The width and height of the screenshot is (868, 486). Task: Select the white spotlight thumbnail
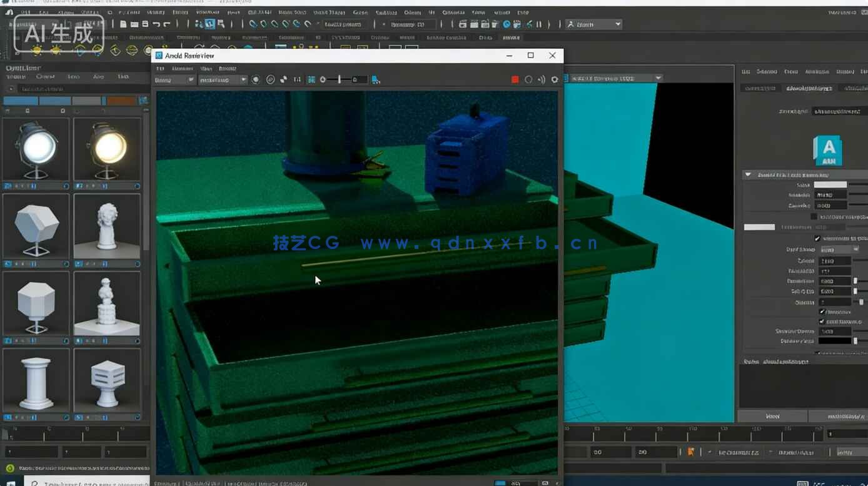click(36, 149)
